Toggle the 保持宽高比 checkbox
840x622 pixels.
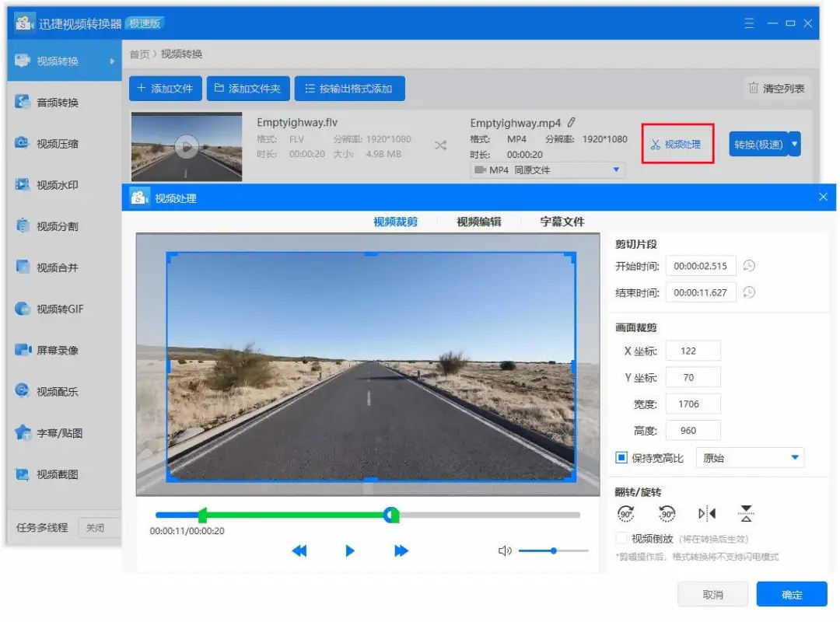621,458
